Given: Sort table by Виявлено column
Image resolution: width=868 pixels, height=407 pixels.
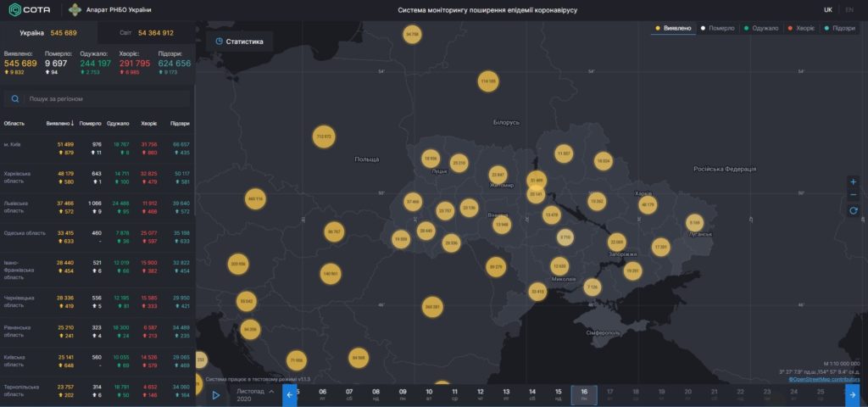Looking at the screenshot, I should click(x=60, y=124).
